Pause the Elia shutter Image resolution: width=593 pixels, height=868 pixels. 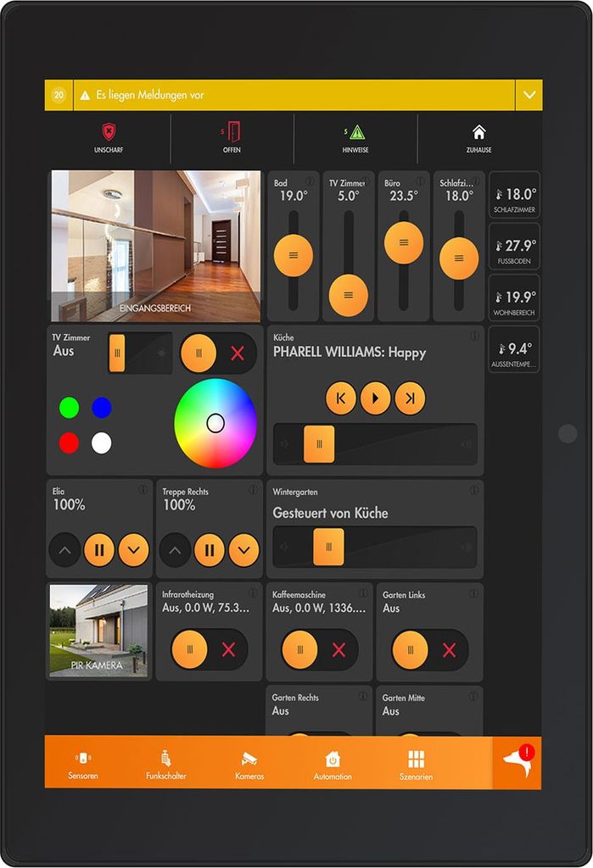tap(99, 549)
